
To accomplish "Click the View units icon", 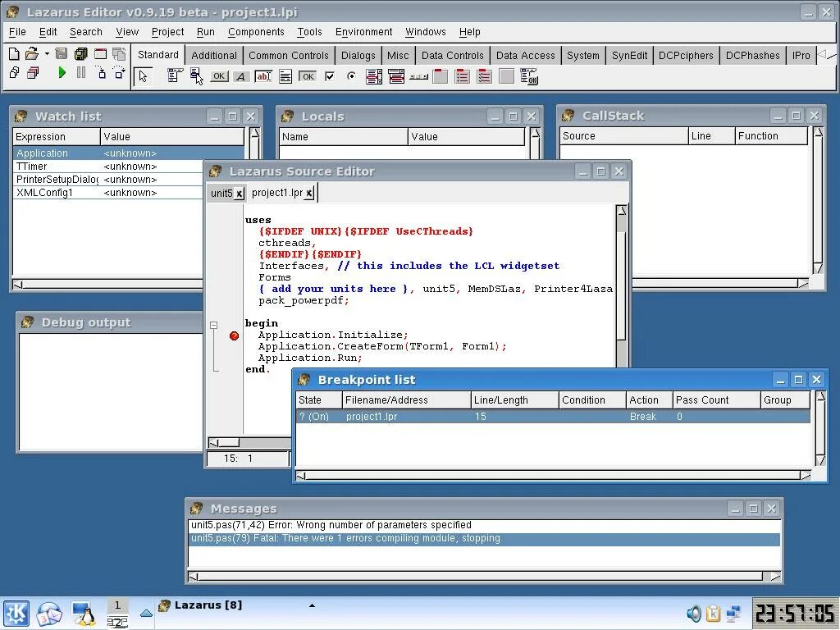I will [x=15, y=72].
